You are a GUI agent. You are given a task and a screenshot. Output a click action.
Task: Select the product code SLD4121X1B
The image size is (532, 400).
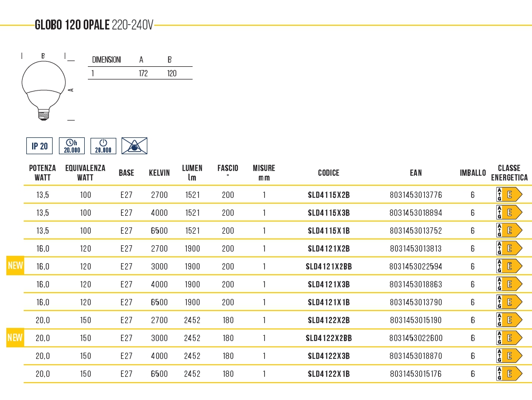coord(328,302)
